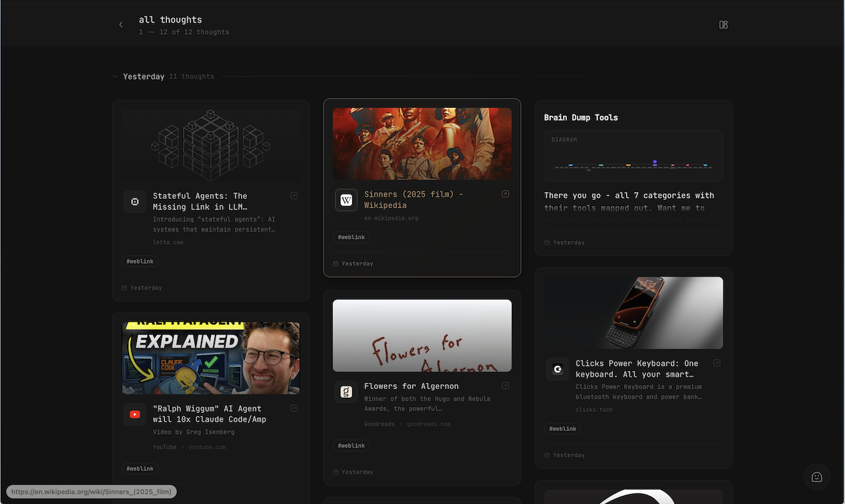
Task: Click the letta.com site icon on Stateful Agents card
Action: (x=135, y=201)
